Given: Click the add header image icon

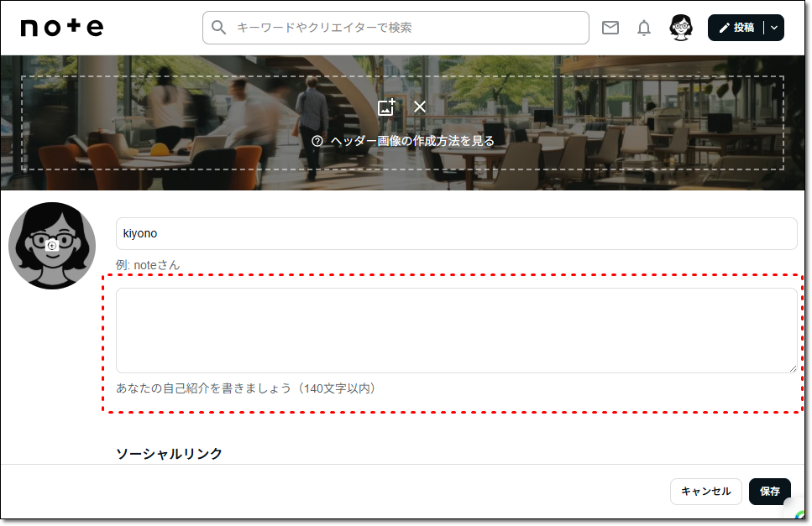Looking at the screenshot, I should point(386,107).
